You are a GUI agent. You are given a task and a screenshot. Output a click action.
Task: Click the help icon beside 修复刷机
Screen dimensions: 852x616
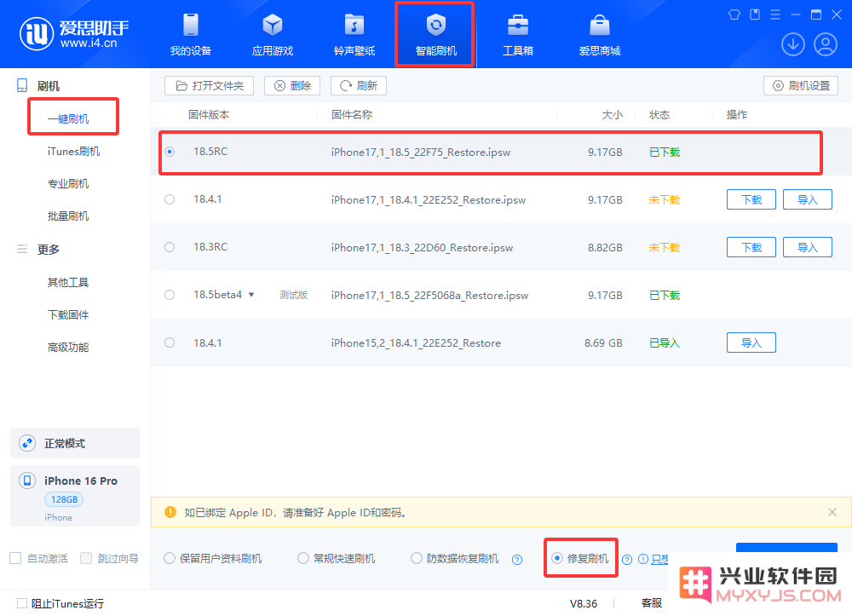click(x=627, y=560)
